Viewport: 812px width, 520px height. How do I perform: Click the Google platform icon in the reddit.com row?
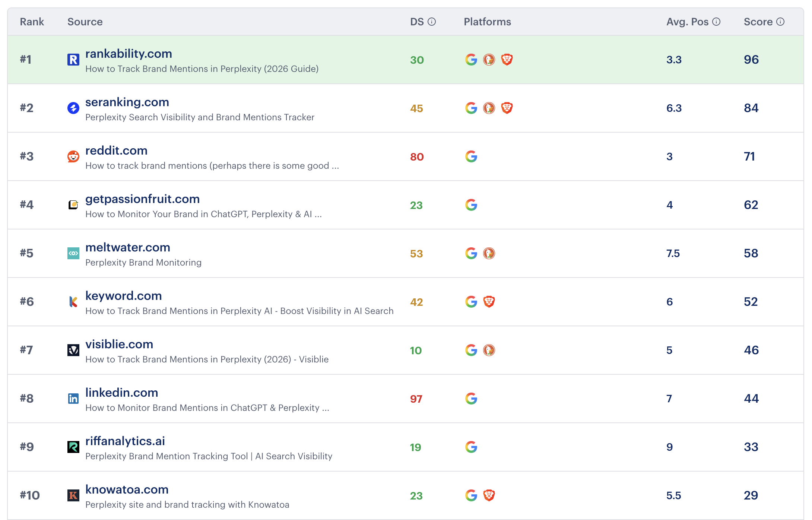tap(471, 156)
